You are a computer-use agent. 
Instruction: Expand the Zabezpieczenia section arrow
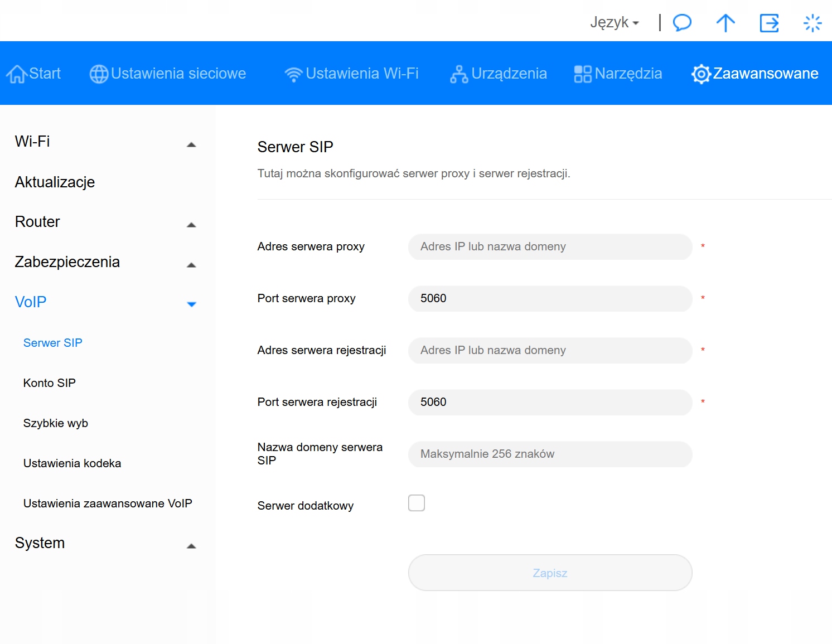191,265
